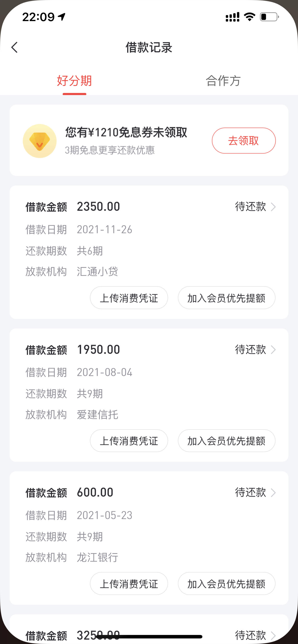Image resolution: width=298 pixels, height=644 pixels.
Task: Open the 3250.00 loan 待还款 chevron
Action: (273, 635)
